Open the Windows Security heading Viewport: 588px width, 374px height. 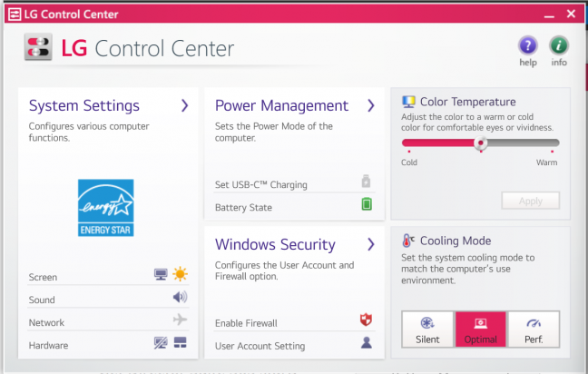[275, 244]
